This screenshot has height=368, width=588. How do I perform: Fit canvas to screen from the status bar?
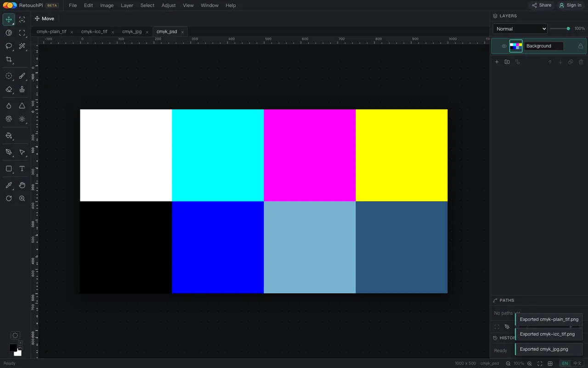click(x=540, y=363)
